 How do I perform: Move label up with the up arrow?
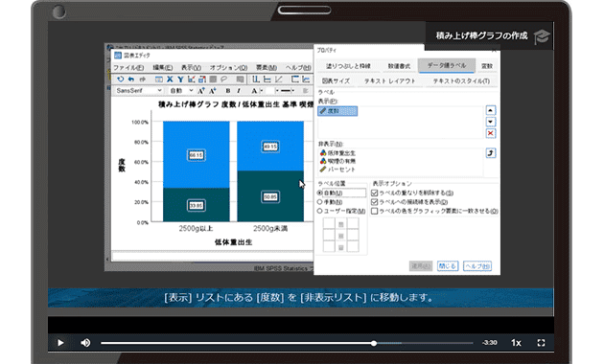[490, 110]
